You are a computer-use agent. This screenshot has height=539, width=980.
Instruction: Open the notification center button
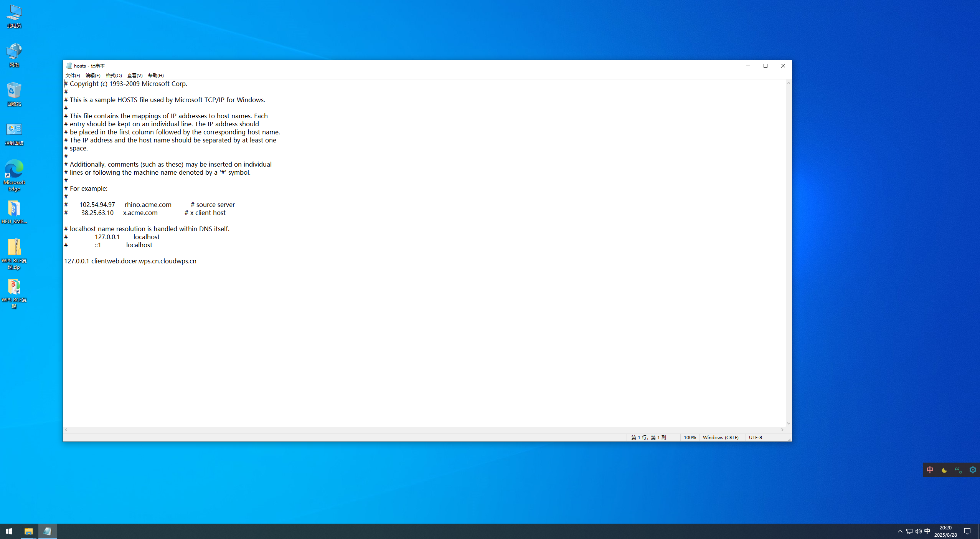967,531
